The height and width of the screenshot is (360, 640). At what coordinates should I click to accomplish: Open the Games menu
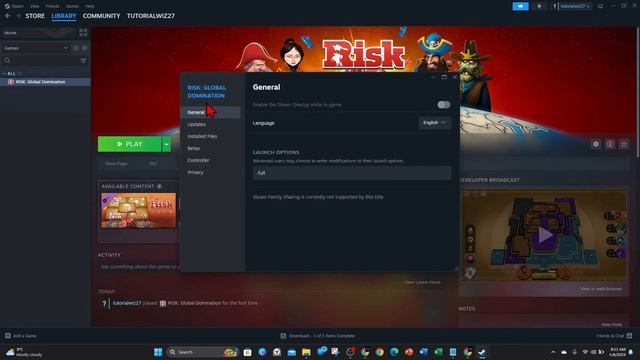[72, 6]
